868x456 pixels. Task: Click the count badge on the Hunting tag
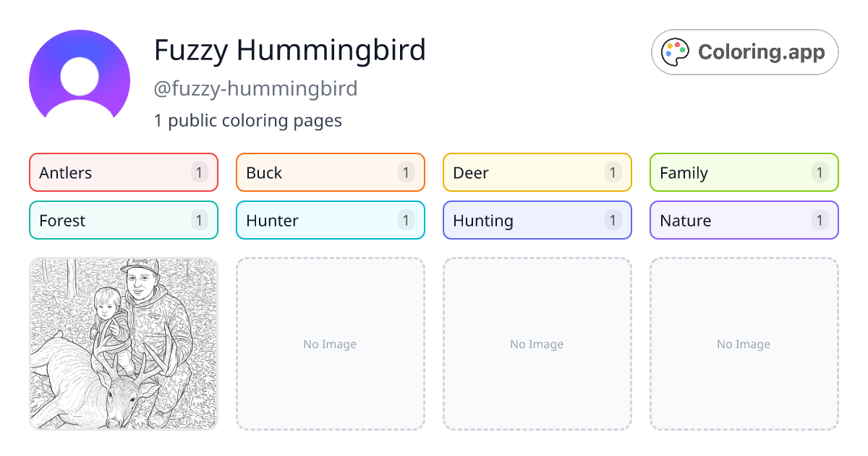point(613,220)
